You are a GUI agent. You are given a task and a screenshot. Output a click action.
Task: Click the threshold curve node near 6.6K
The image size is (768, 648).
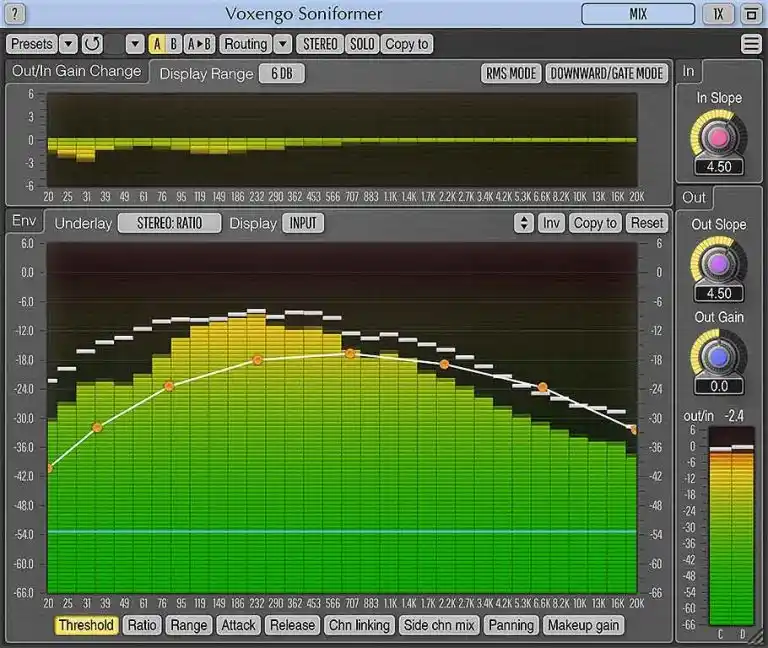click(542, 387)
